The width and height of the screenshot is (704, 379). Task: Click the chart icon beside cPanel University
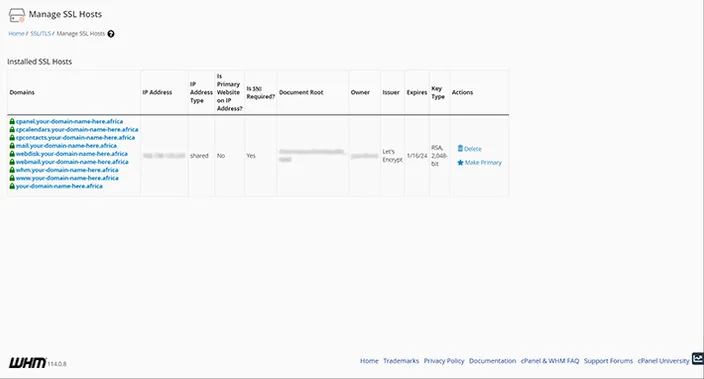(698, 358)
